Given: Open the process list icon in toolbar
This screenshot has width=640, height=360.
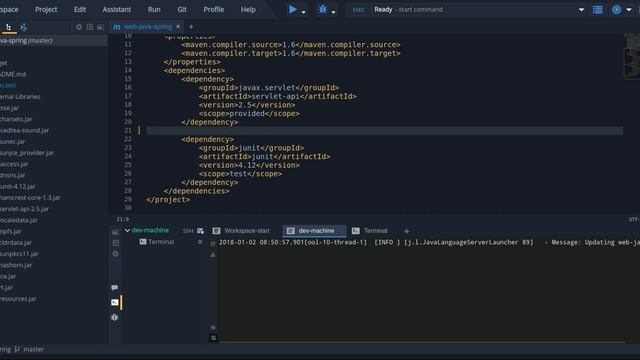Looking at the screenshot, I should (598, 9).
